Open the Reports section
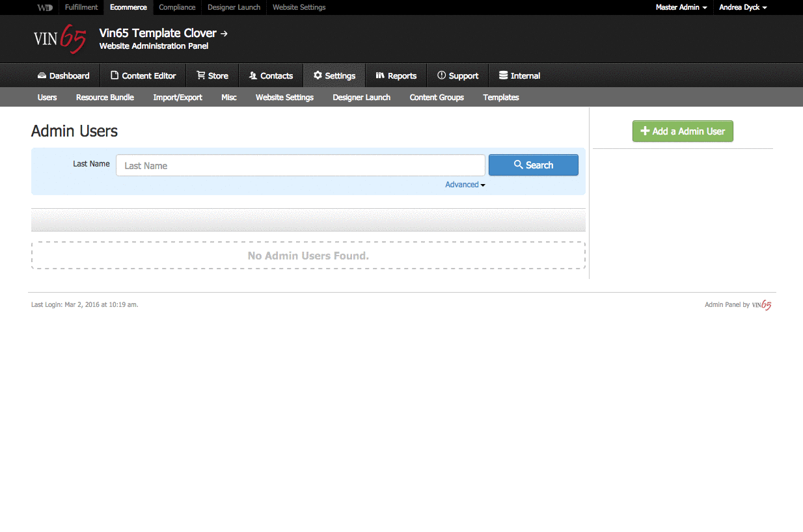Screen dimensions: 803x532 pos(396,75)
